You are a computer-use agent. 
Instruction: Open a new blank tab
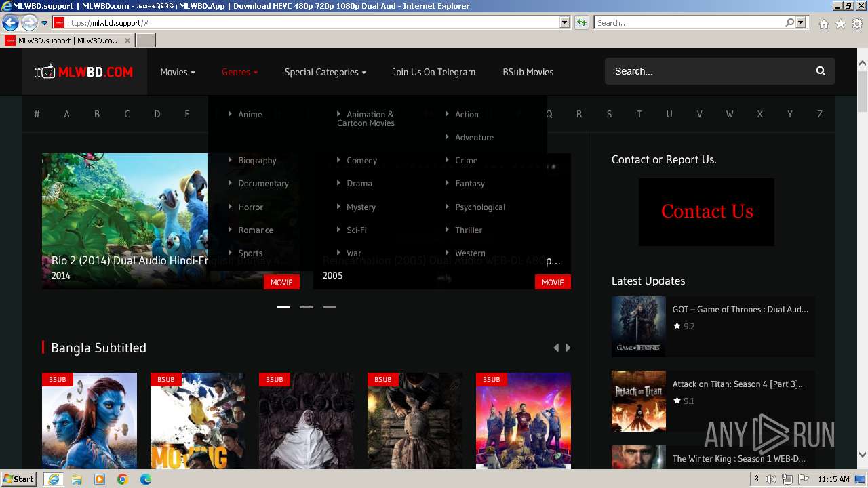146,41
